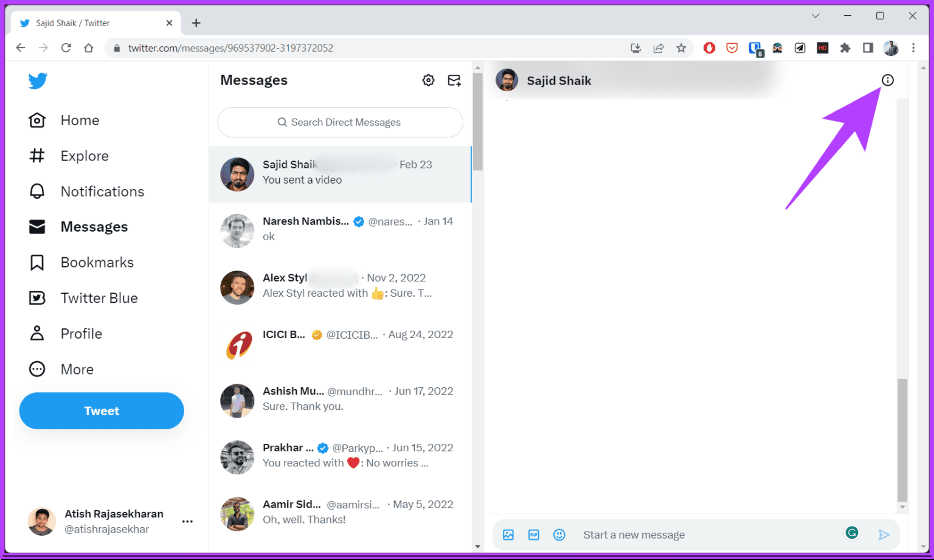Click the browser forward arrow
The height and width of the screenshot is (560, 934).
click(x=43, y=48)
